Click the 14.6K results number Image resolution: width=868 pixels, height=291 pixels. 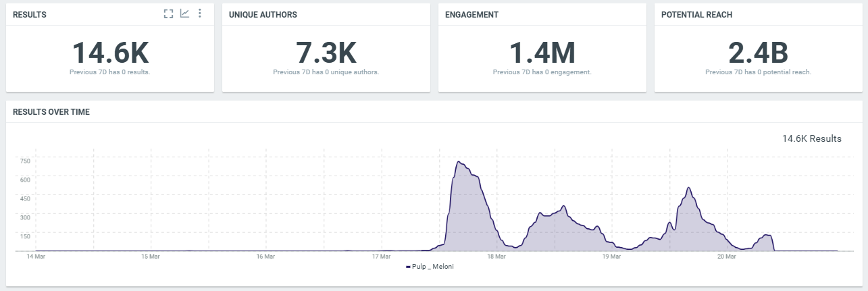(x=109, y=53)
